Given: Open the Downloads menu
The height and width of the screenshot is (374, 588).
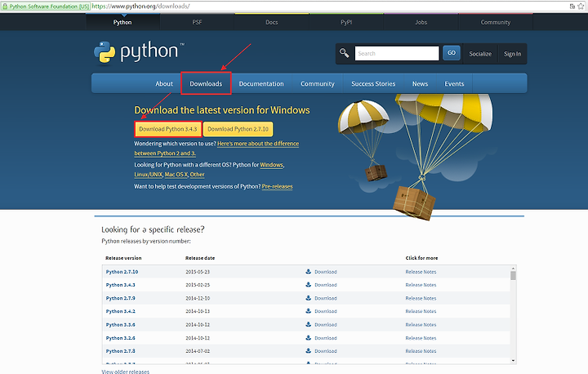Looking at the screenshot, I should pos(206,83).
